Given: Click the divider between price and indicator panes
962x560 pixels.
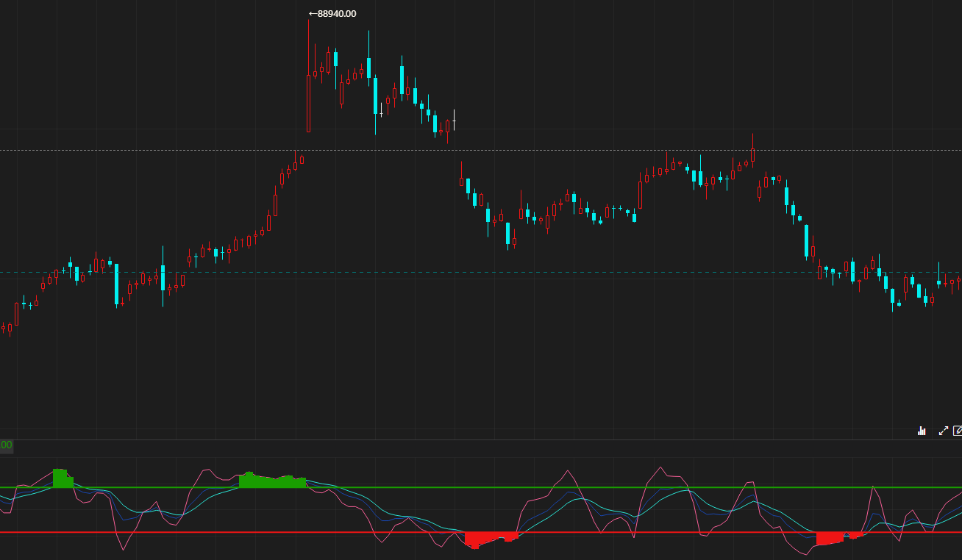Looking at the screenshot, I should (478, 439).
